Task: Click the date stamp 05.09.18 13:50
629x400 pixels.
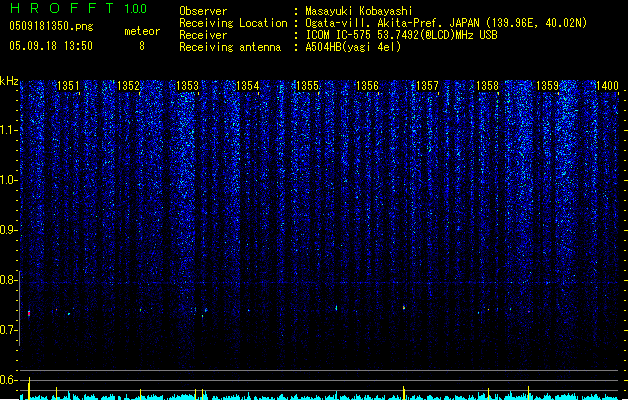Action: tap(51, 46)
